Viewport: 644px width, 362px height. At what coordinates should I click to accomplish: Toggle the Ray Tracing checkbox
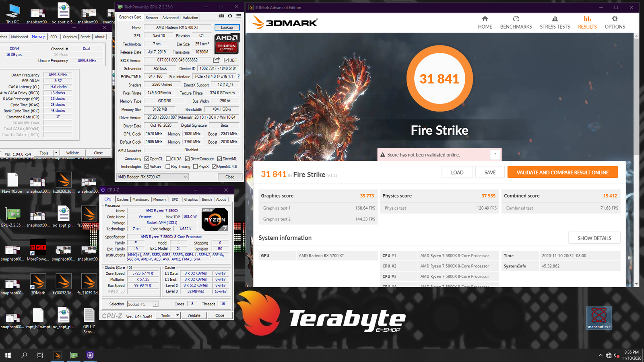pos(168,167)
